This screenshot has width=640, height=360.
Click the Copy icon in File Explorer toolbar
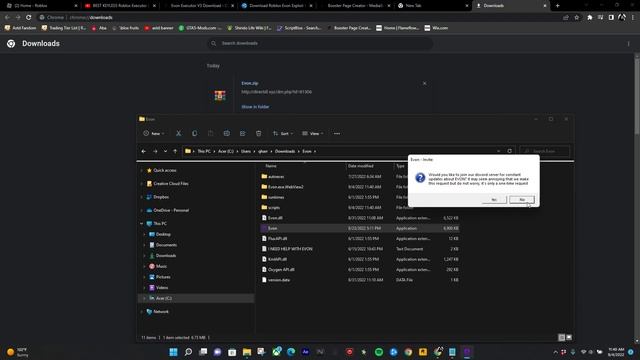194,133
